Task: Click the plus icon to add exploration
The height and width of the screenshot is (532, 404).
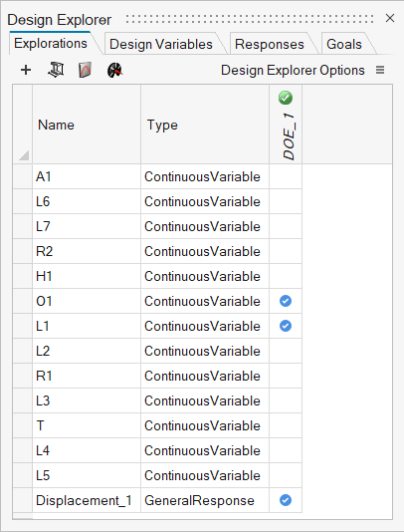Action: pyautogui.click(x=26, y=70)
